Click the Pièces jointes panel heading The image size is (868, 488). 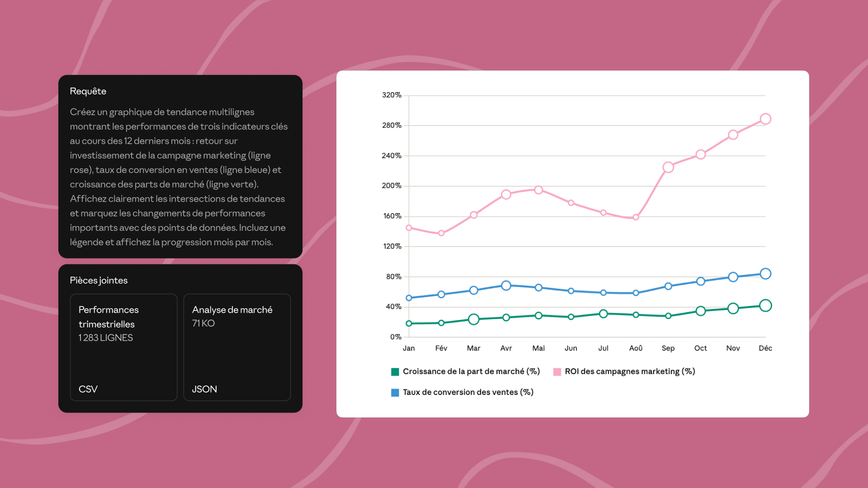click(x=99, y=281)
